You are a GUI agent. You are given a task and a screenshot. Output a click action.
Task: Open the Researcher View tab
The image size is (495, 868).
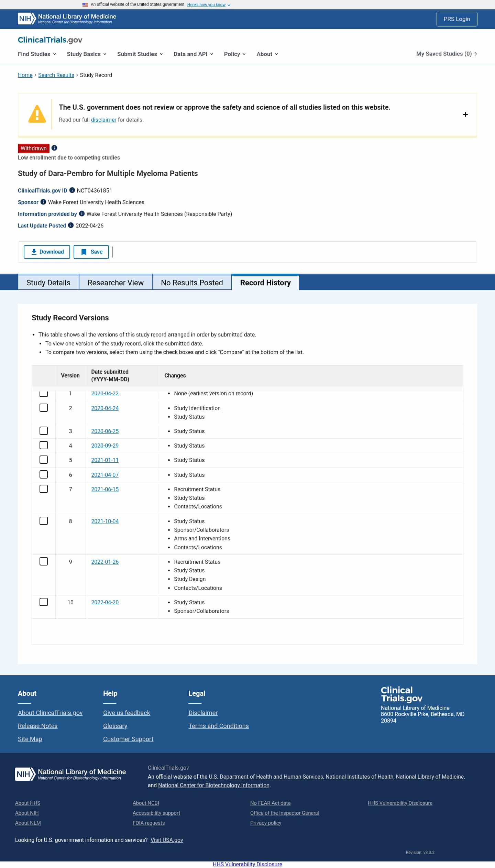[x=115, y=283]
